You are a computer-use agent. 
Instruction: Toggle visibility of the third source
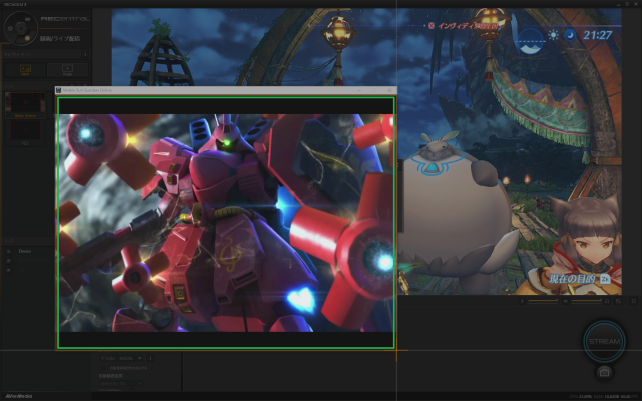pyautogui.click(x=9, y=270)
